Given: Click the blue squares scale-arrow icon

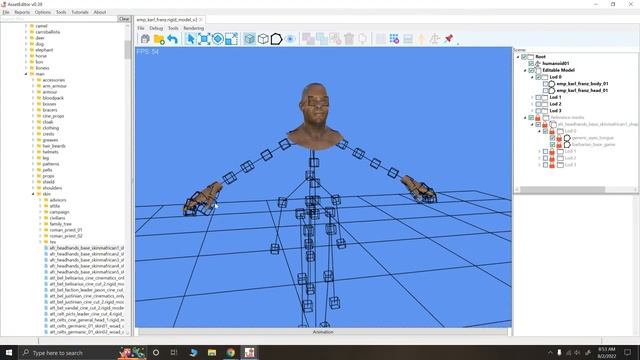Looking at the screenshot, I should click(x=231, y=39).
